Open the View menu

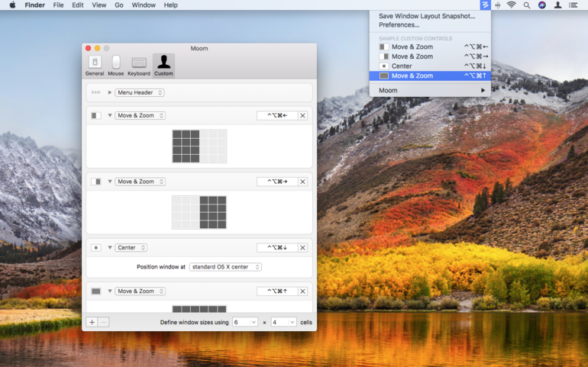point(99,5)
